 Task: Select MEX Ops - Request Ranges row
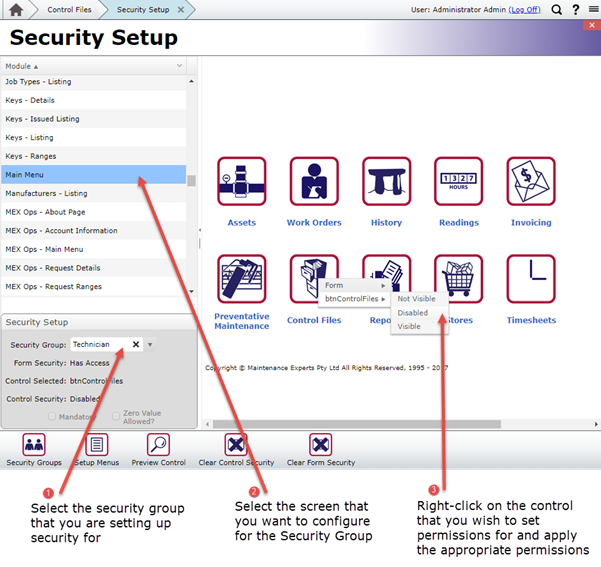coord(94,286)
